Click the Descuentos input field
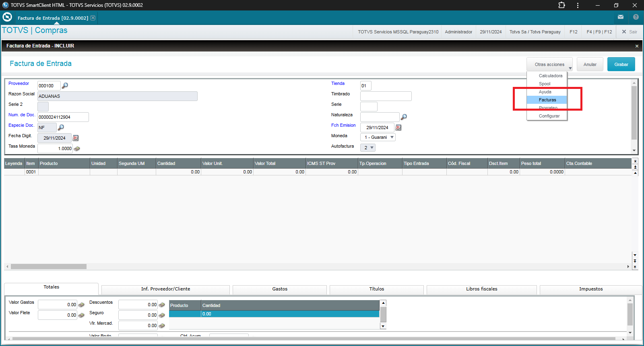 (138, 305)
